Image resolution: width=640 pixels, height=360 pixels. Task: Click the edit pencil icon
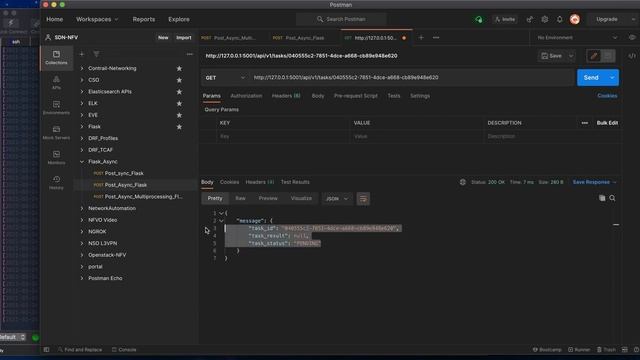pyautogui.click(x=593, y=56)
